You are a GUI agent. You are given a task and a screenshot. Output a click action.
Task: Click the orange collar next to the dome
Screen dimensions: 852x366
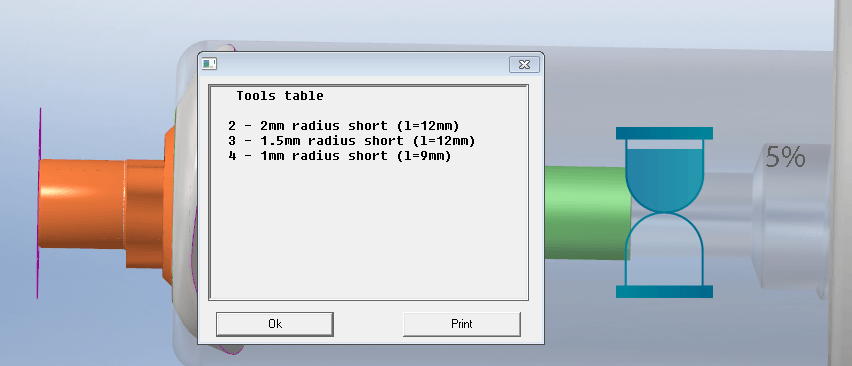tap(145, 213)
